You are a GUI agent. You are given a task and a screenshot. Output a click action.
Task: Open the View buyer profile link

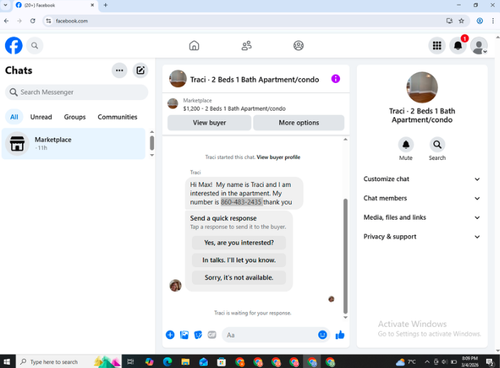click(278, 157)
